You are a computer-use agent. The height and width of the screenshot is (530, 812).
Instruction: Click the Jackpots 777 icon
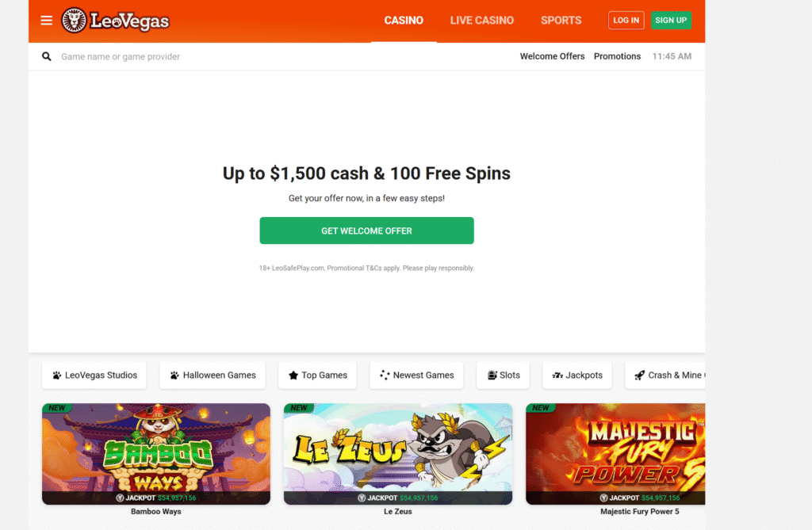pos(557,376)
